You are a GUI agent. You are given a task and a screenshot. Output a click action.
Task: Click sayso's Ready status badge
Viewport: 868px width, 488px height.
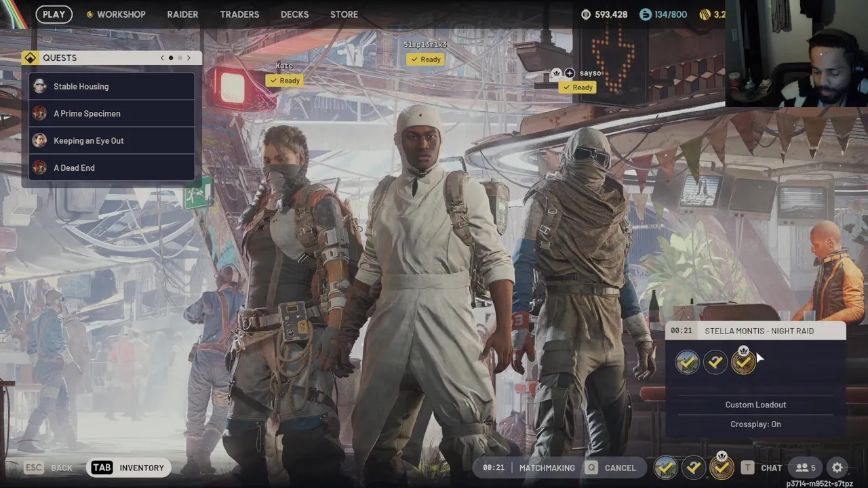(x=578, y=87)
